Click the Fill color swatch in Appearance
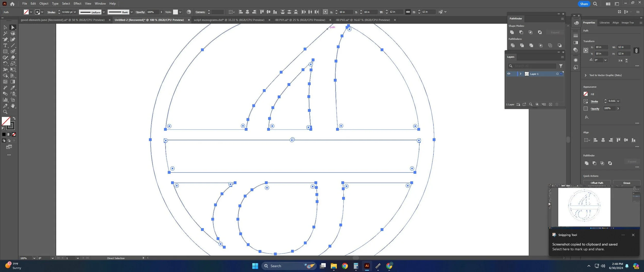 pyautogui.click(x=586, y=94)
